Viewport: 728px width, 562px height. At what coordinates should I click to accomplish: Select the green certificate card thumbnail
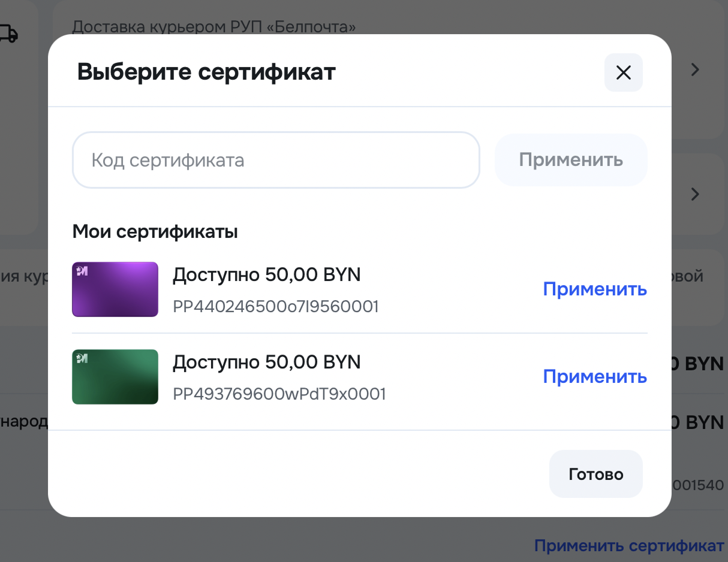(x=115, y=377)
